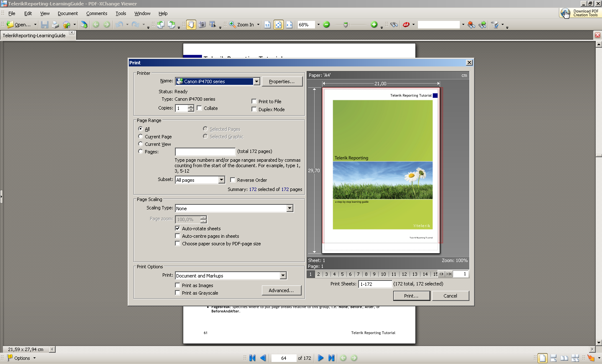Click the Print Sheets input field

375,284
